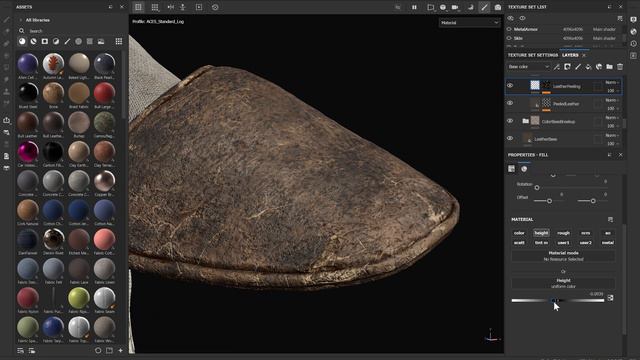Add a new fill layer bucket icon

click(588, 67)
